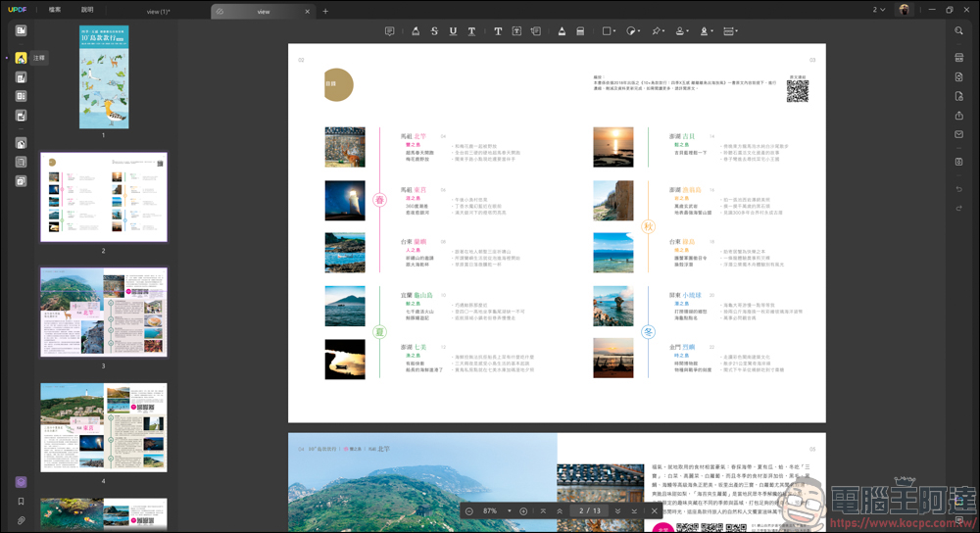Select the Measure tool icon

[728, 31]
